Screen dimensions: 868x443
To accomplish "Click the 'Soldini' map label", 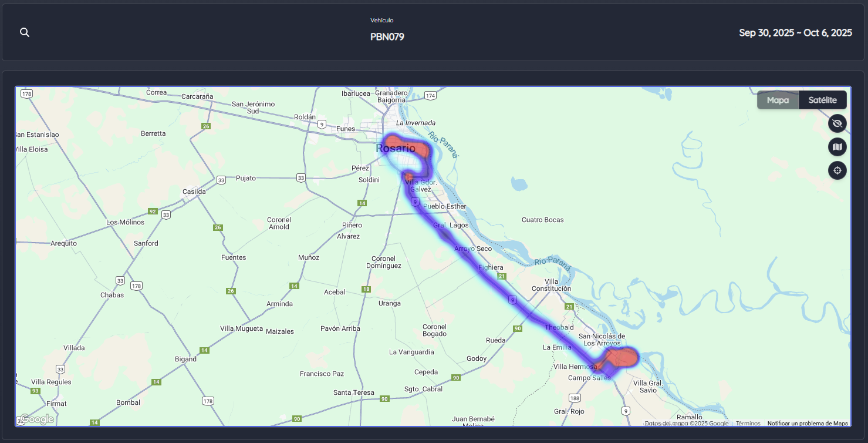I will (370, 180).
